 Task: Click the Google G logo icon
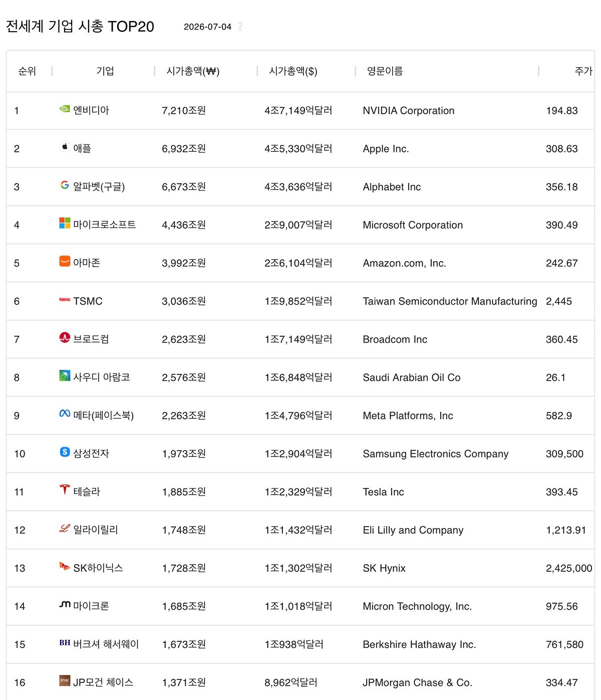(x=65, y=185)
